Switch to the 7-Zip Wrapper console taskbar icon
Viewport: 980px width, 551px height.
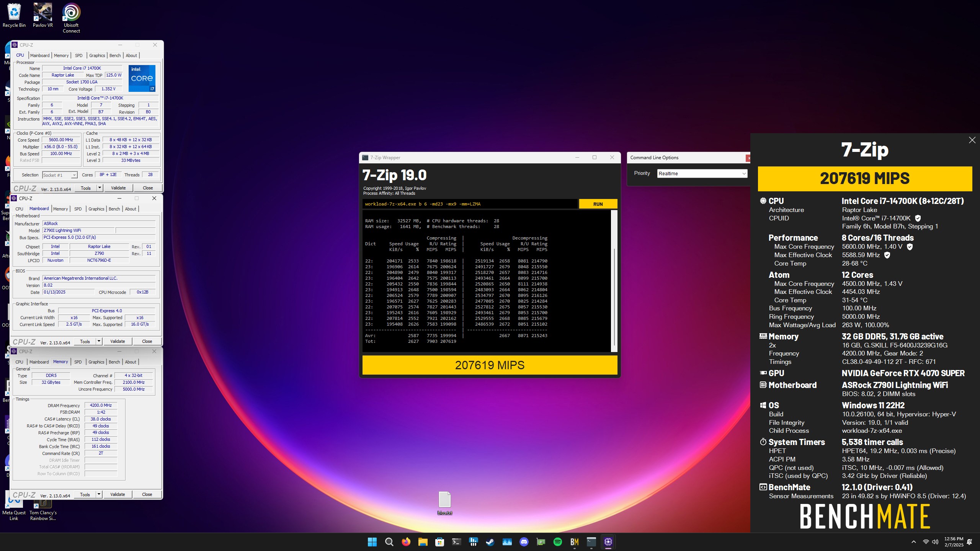[x=591, y=542]
